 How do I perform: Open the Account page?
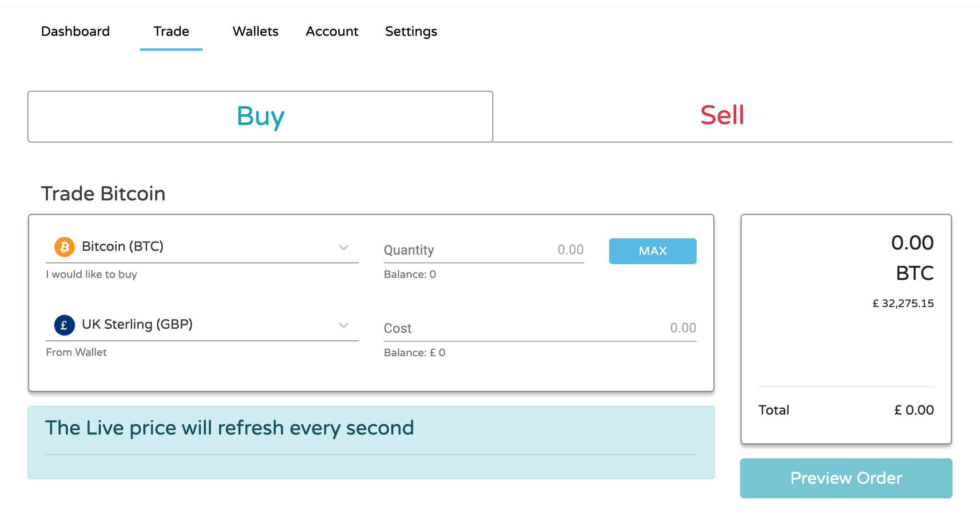(332, 31)
